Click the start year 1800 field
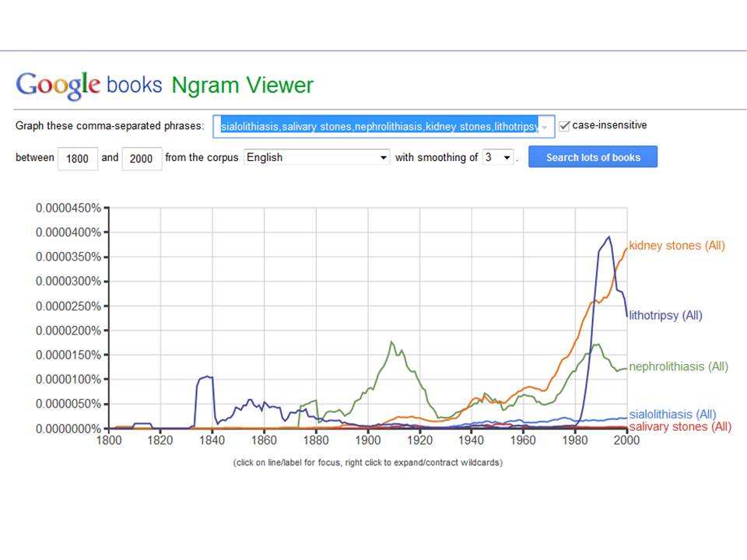 (x=78, y=159)
